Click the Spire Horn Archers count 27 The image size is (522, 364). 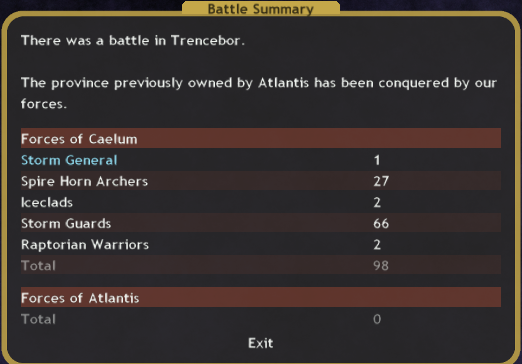pyautogui.click(x=381, y=181)
